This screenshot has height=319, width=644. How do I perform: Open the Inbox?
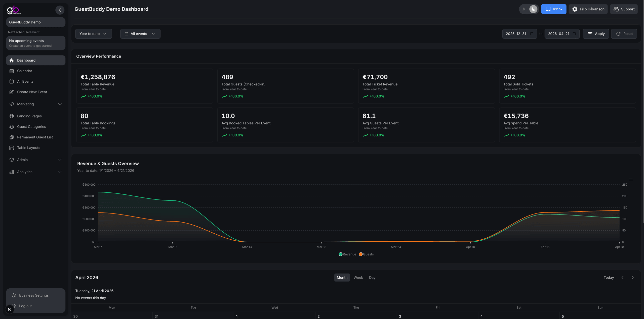[553, 9]
